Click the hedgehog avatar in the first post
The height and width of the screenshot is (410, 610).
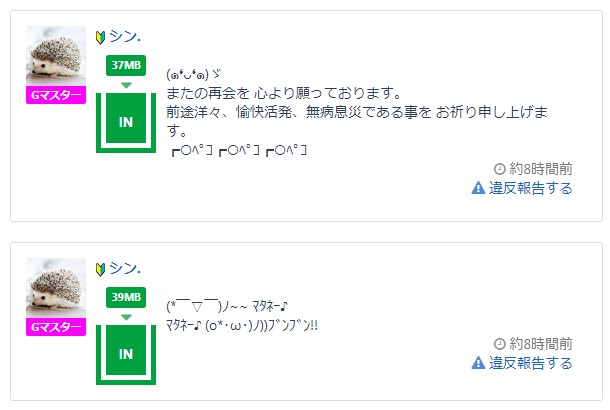click(x=56, y=56)
